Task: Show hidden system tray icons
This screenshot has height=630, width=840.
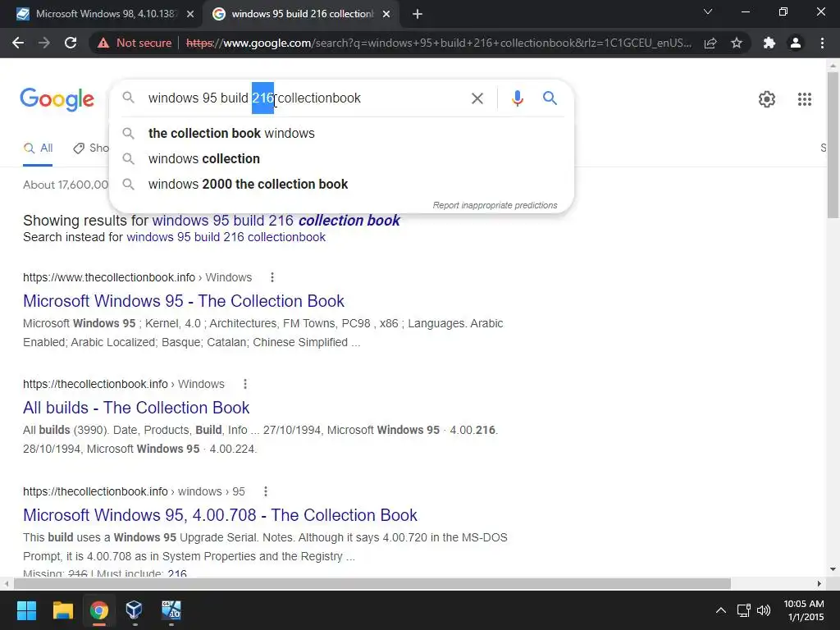Action: [721, 610]
